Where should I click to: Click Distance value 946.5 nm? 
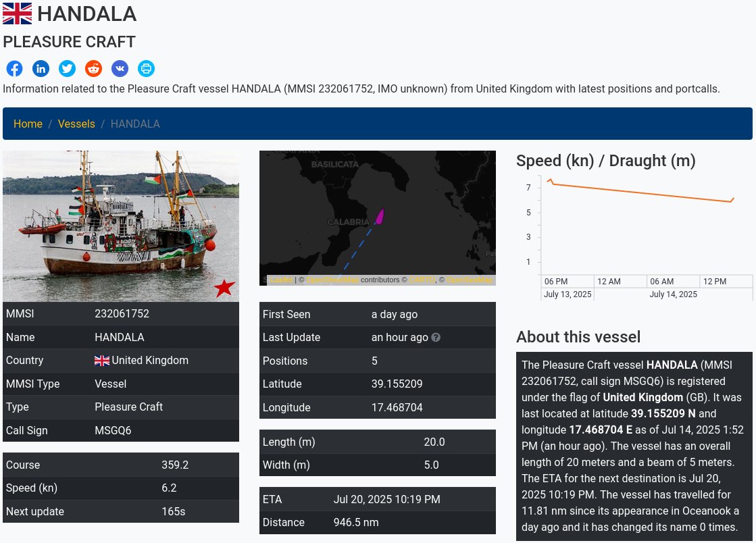tap(356, 523)
